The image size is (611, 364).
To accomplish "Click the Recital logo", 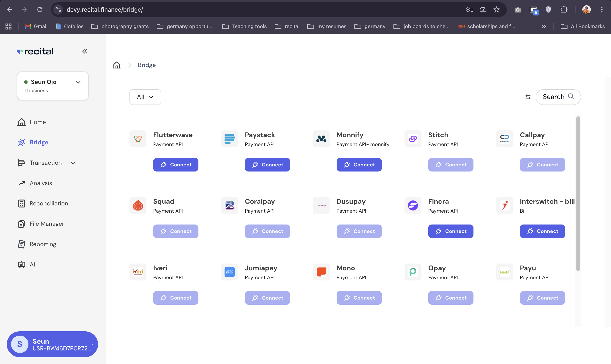I will point(35,51).
